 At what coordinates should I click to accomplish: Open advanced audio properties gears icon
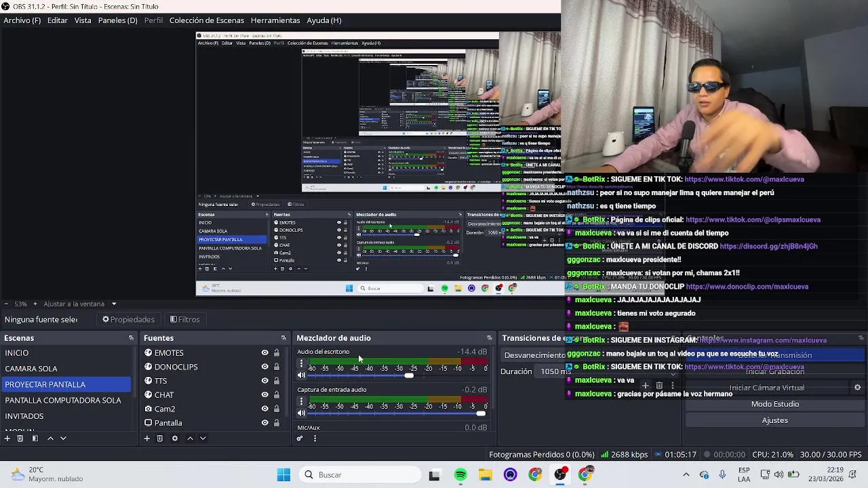(300, 439)
